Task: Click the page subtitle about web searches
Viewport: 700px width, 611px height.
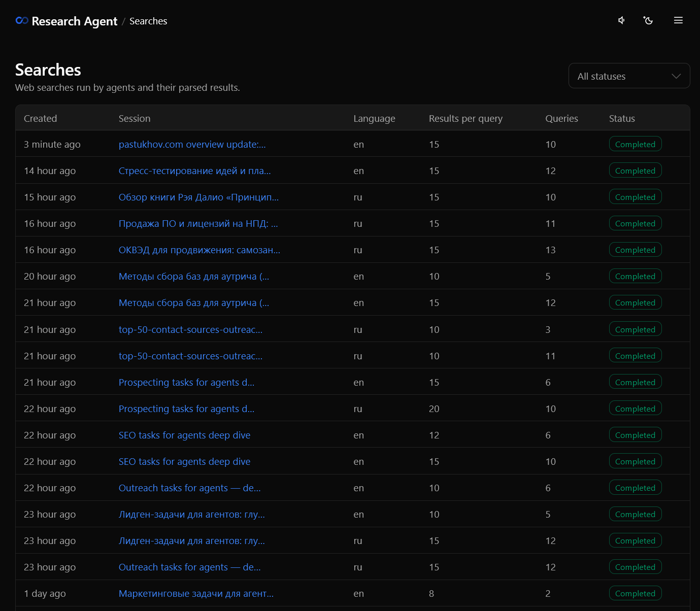Action: coord(127,88)
